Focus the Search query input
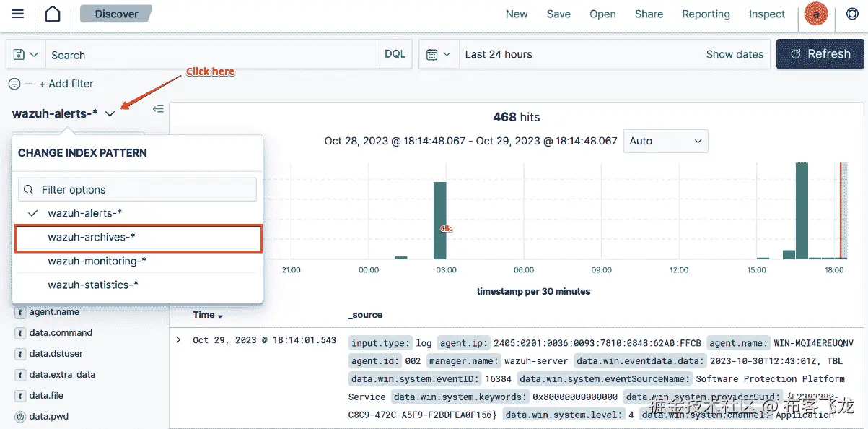The width and height of the screenshot is (868, 429). click(211, 55)
